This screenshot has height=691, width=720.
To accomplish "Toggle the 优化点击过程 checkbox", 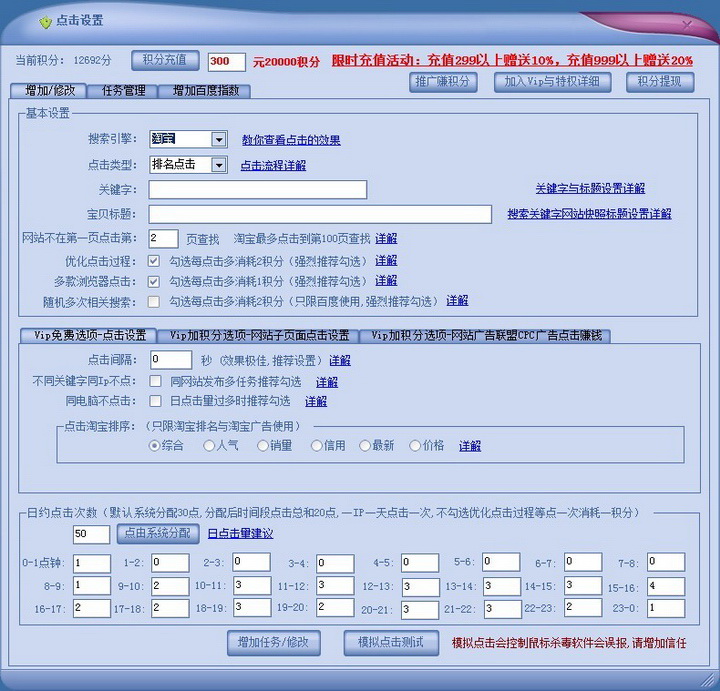I will (x=154, y=261).
